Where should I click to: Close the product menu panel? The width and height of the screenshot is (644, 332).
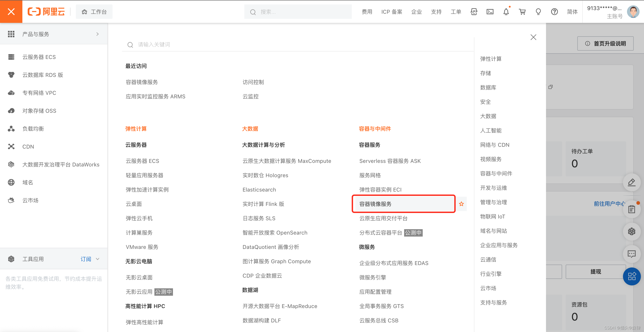click(533, 37)
